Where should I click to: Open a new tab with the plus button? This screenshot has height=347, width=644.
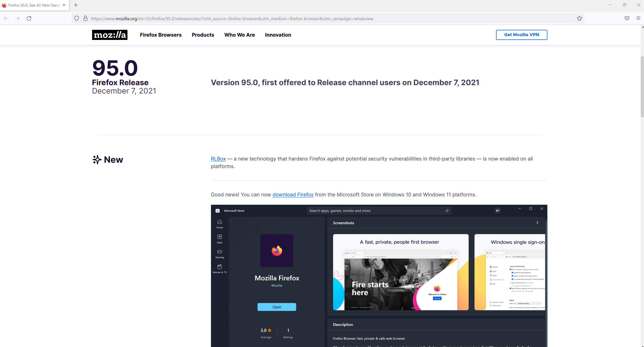click(x=76, y=5)
